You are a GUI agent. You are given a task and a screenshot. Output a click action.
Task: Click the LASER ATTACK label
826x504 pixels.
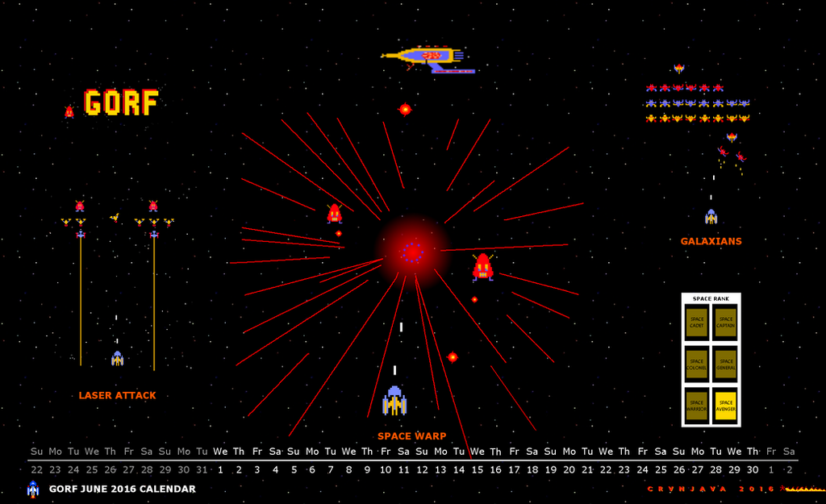pos(117,395)
